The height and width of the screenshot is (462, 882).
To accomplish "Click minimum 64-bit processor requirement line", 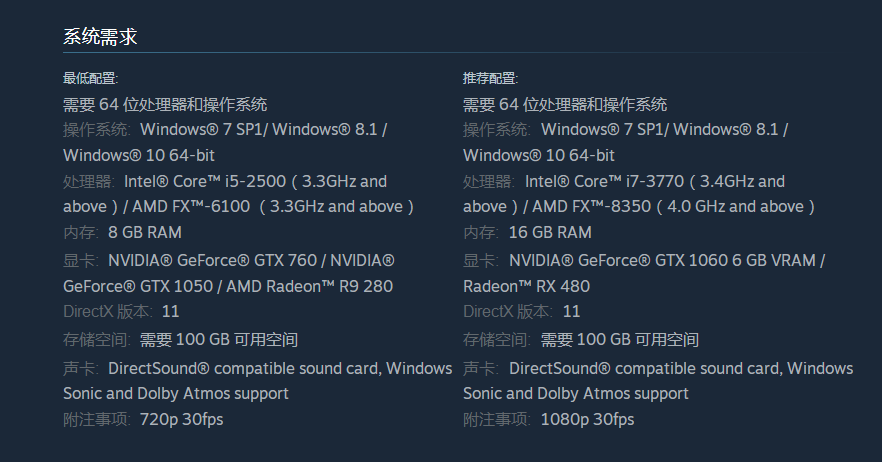I will [x=165, y=104].
